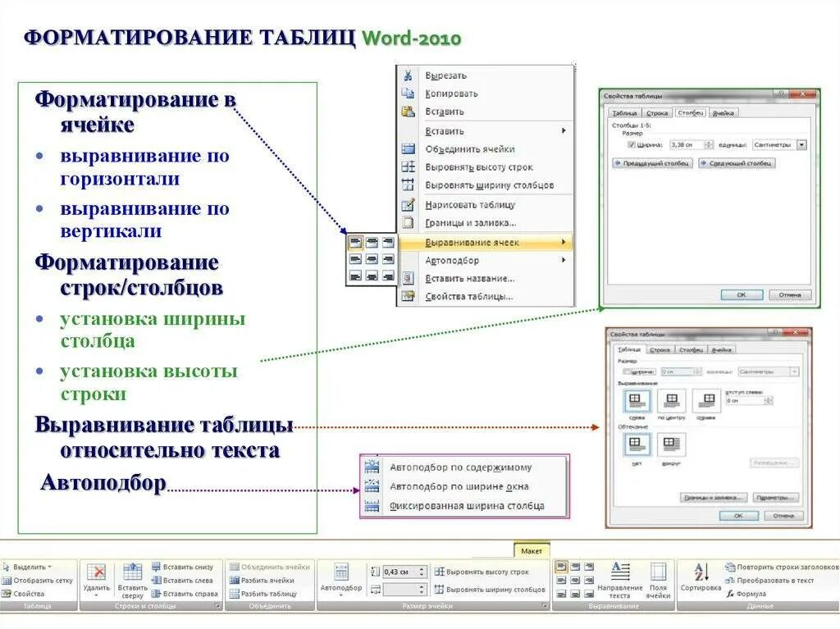Click Свойства in the Таблица ribbon group
Viewport: 840px width, 629px height.
pos(24,594)
